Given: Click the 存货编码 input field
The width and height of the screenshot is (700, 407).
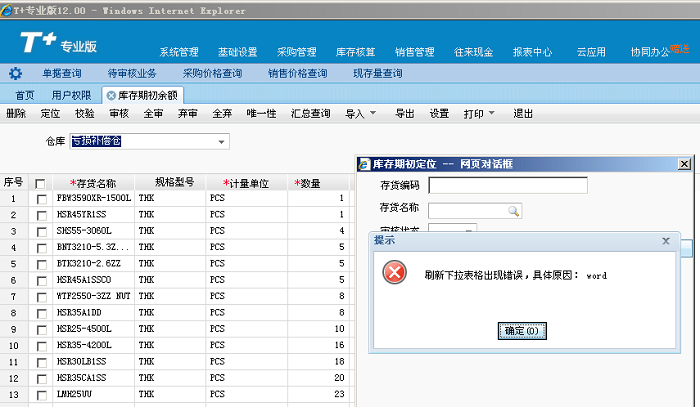Looking at the screenshot, I should 508,185.
